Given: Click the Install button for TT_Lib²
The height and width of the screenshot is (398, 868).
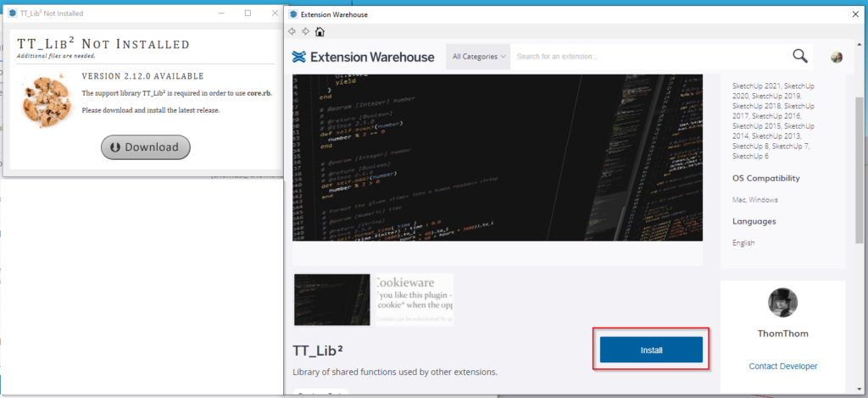Looking at the screenshot, I should click(651, 350).
